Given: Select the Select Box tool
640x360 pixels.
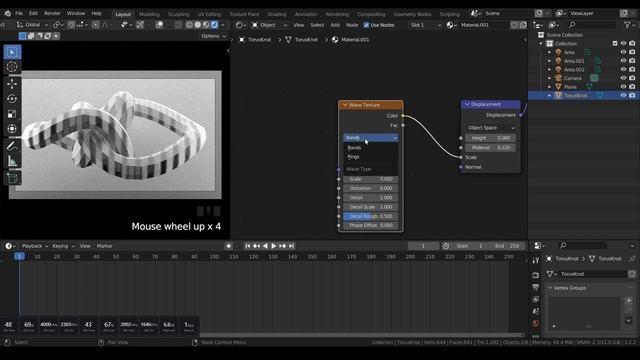Looking at the screenshot, I should click(x=12, y=52).
